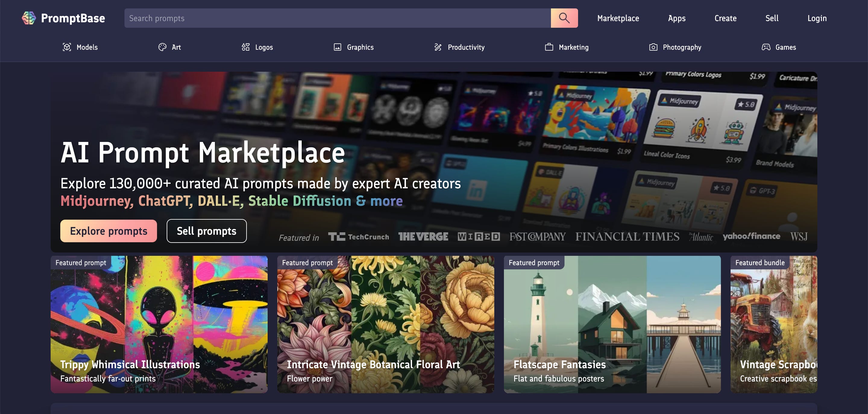The height and width of the screenshot is (414, 868).
Task: Click the Marketing briefcase icon
Action: tap(549, 47)
